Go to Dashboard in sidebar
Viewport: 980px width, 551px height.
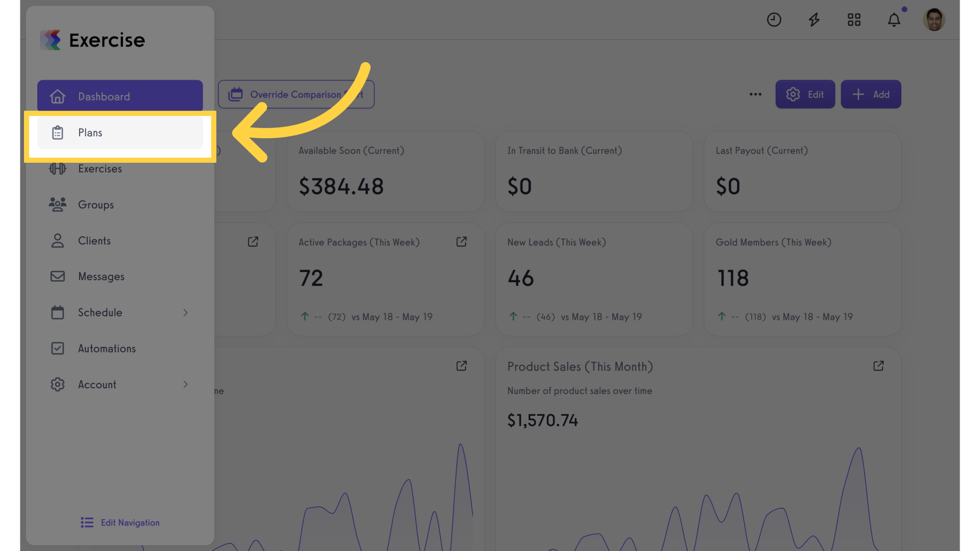[x=120, y=96]
